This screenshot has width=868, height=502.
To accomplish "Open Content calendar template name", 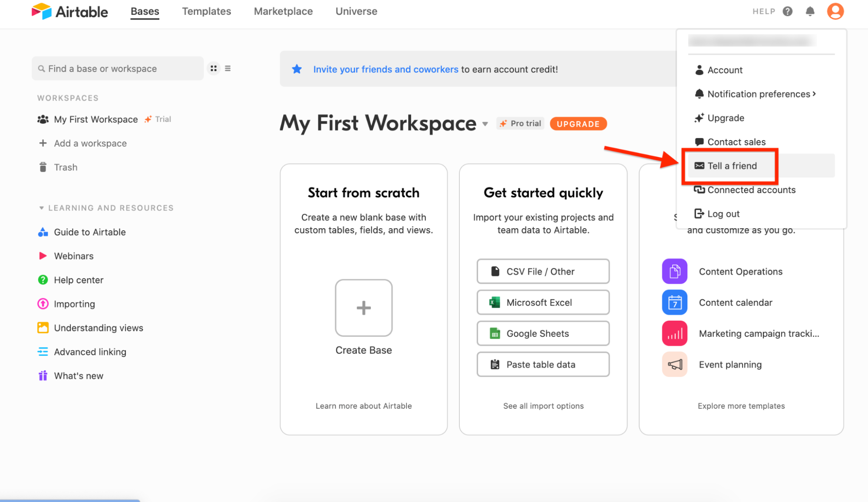I will pyautogui.click(x=736, y=302).
